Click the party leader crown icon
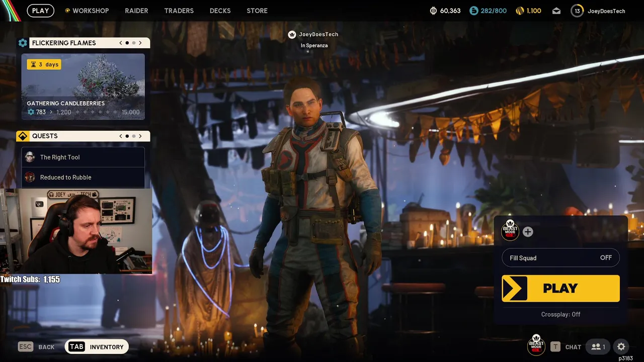The height and width of the screenshot is (362, 644). [x=292, y=34]
